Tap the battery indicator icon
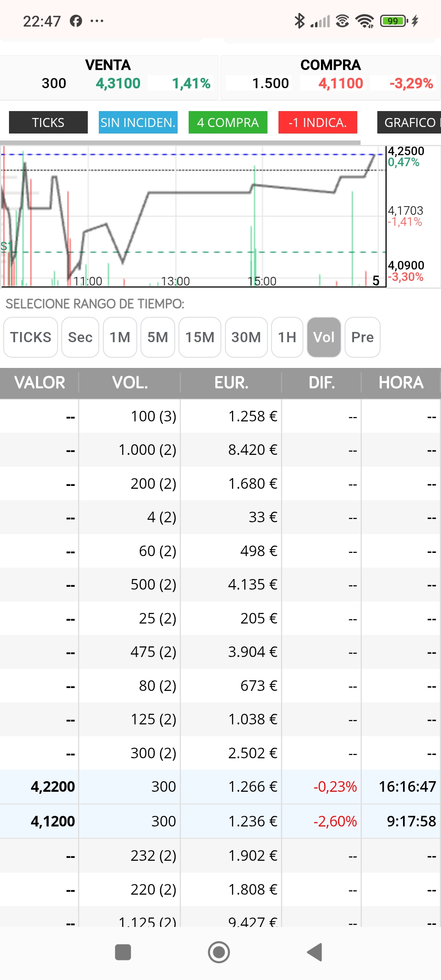 click(x=394, y=21)
